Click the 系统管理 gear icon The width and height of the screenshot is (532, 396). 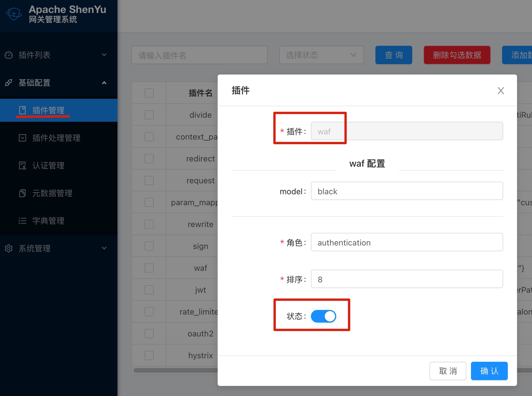[x=9, y=248]
